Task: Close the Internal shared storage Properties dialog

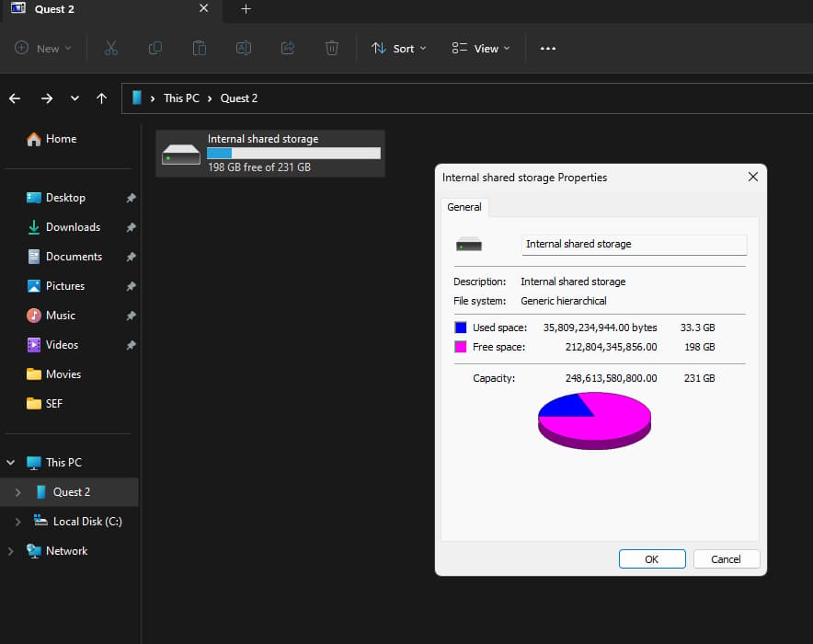Action: point(753,177)
